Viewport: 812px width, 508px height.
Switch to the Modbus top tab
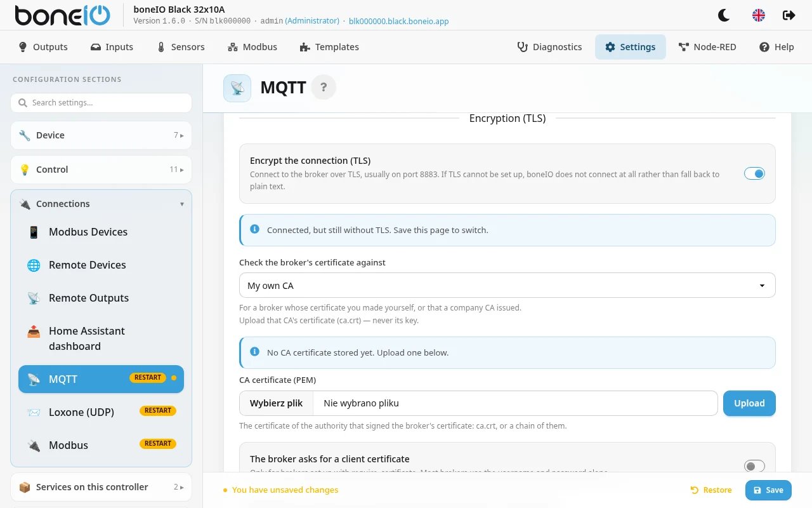pos(252,47)
